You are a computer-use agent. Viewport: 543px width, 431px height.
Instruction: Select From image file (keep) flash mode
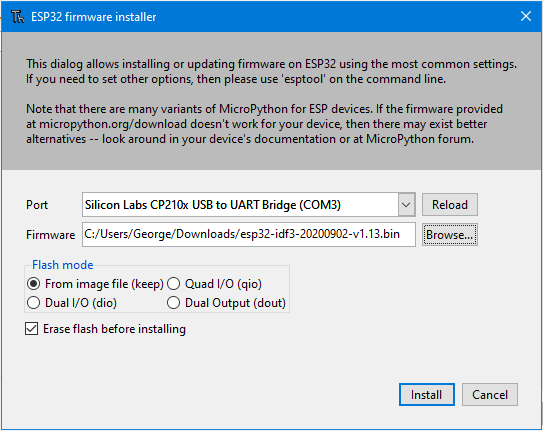(95, 284)
